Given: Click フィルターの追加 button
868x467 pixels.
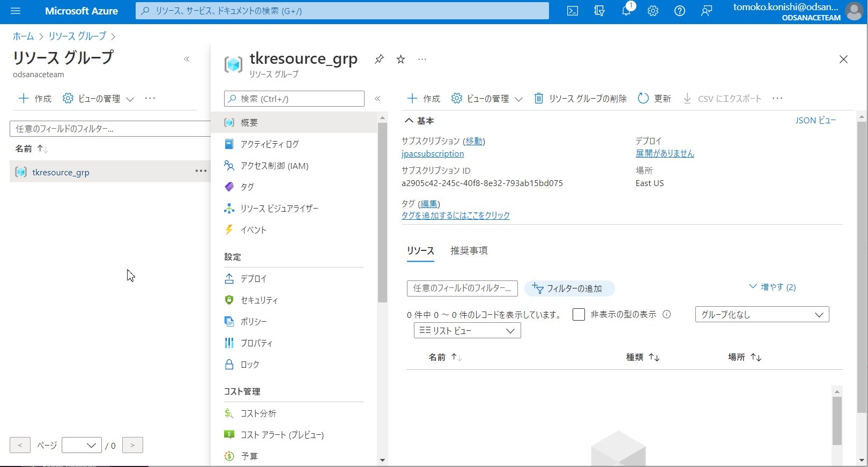Looking at the screenshot, I should pyautogui.click(x=569, y=288).
